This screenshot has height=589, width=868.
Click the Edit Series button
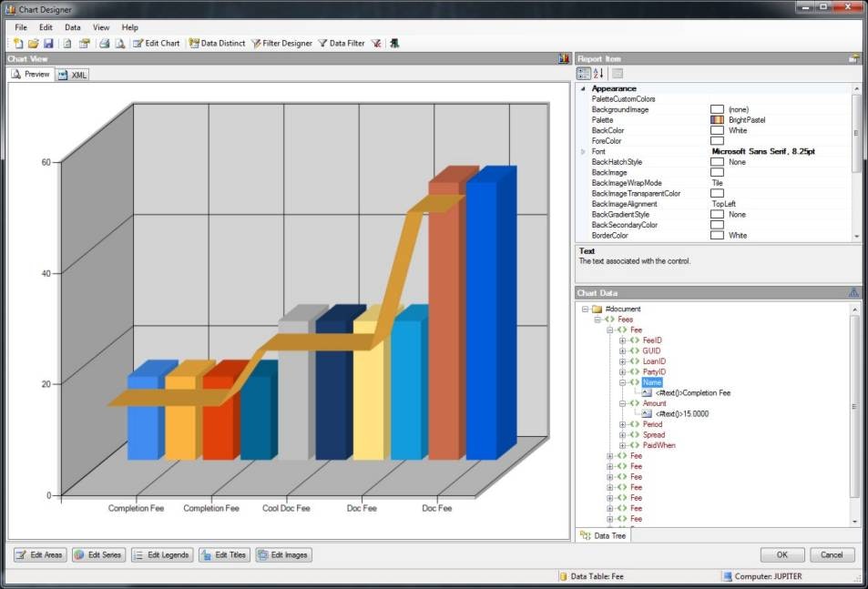pyautogui.click(x=97, y=554)
